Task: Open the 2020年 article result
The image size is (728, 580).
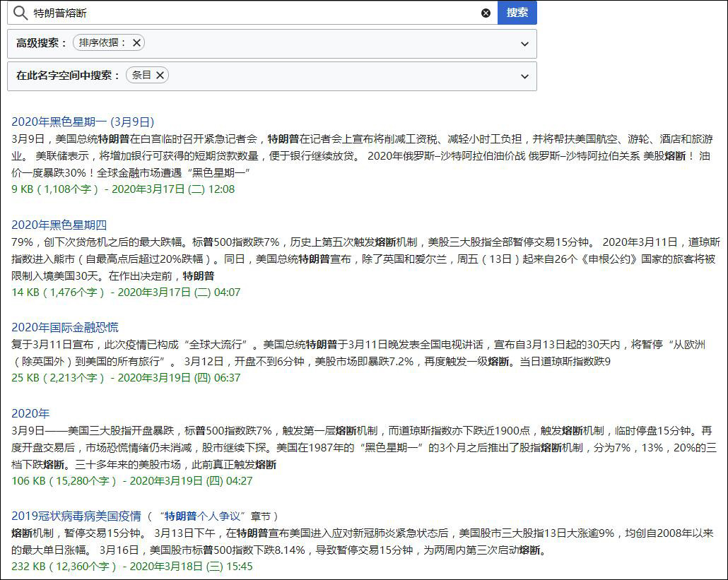Action: (x=30, y=413)
